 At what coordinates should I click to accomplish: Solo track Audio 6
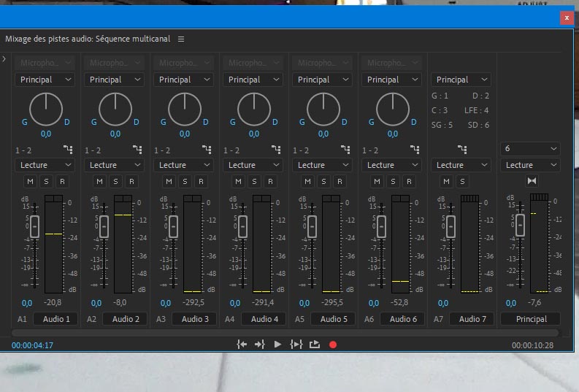[394, 181]
